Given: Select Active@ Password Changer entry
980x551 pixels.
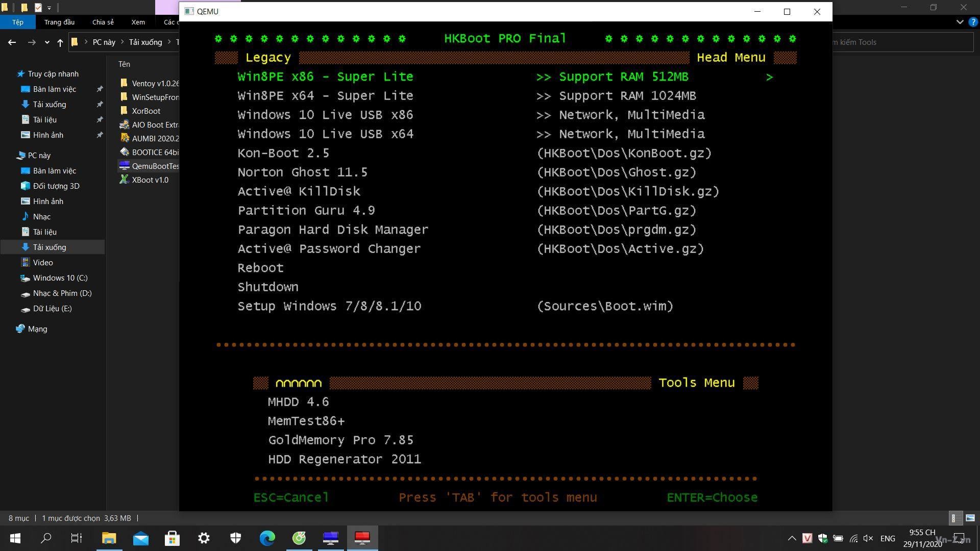Looking at the screenshot, I should pos(329,249).
